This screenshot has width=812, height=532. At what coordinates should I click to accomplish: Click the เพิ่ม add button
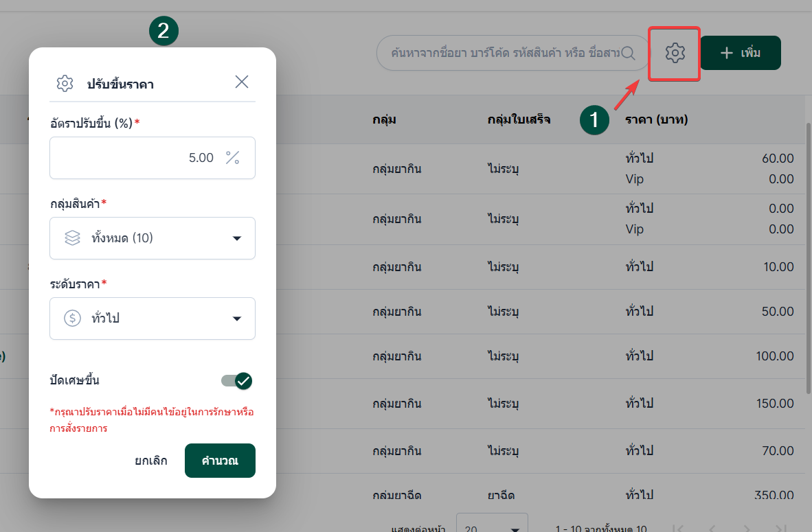(740, 53)
